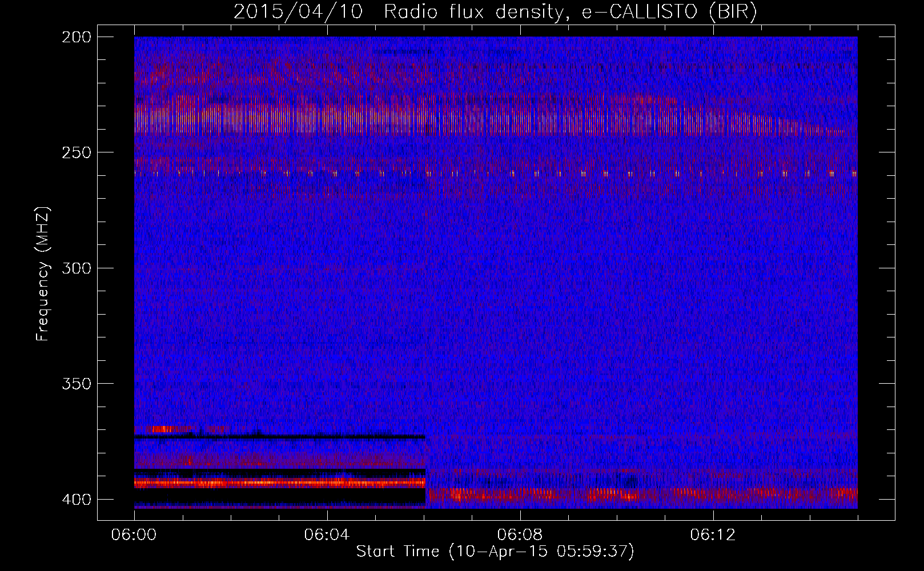Click the 300 frequency tick label

pos(76,268)
